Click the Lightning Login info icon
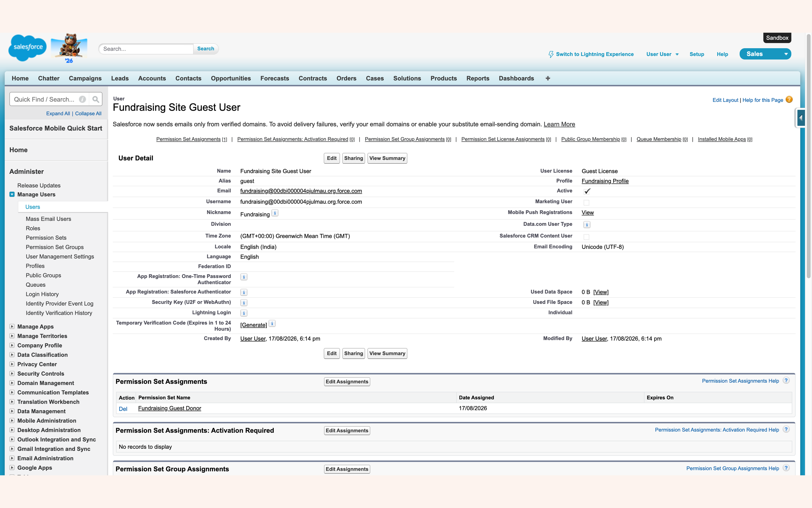Screen dimensions: 812x508 coord(244,314)
